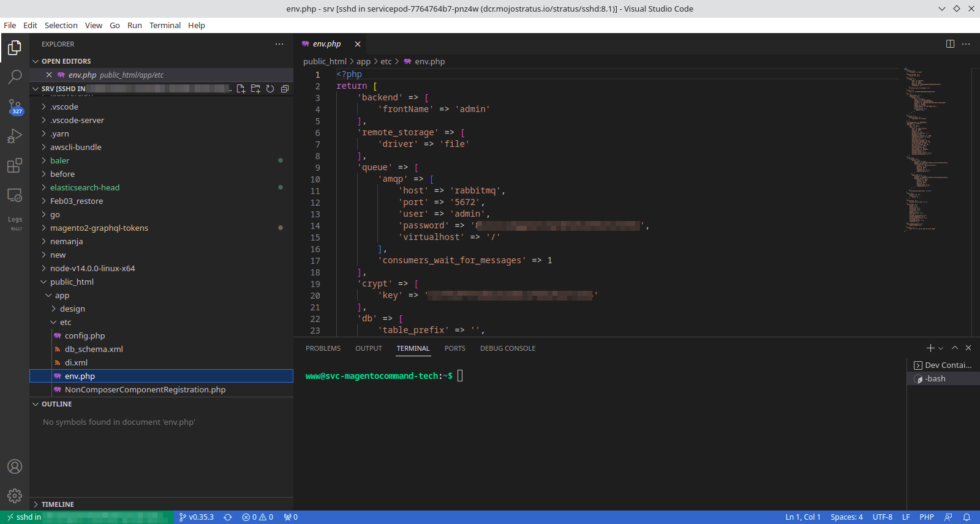The height and width of the screenshot is (524, 980).
Task: Open the Search view in activity bar
Action: [x=15, y=77]
